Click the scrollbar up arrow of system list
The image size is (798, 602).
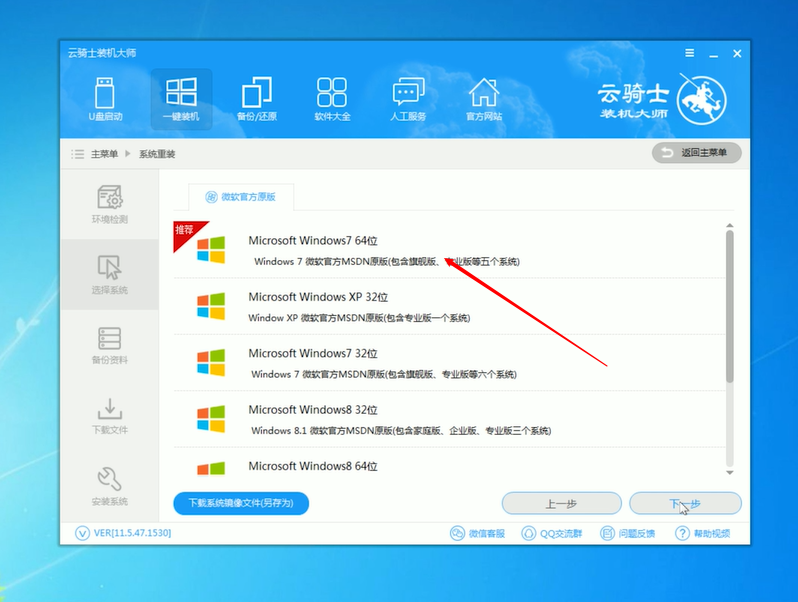[730, 225]
